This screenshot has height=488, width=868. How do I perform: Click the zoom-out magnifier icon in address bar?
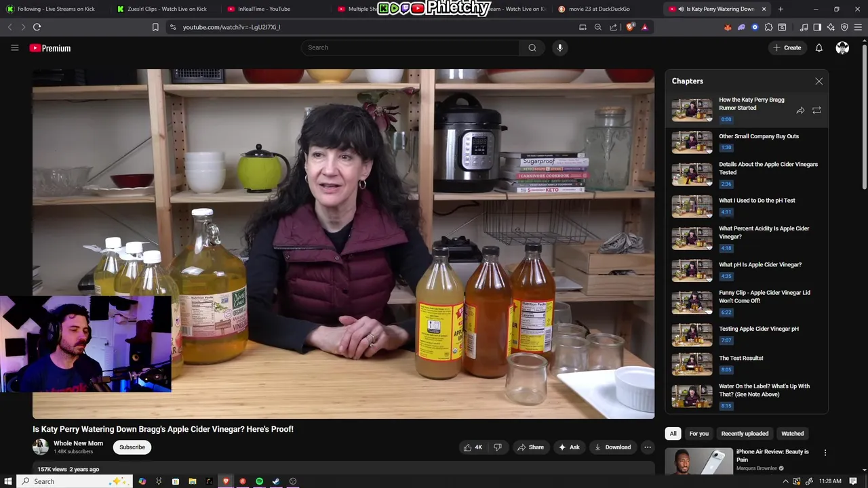(x=597, y=27)
